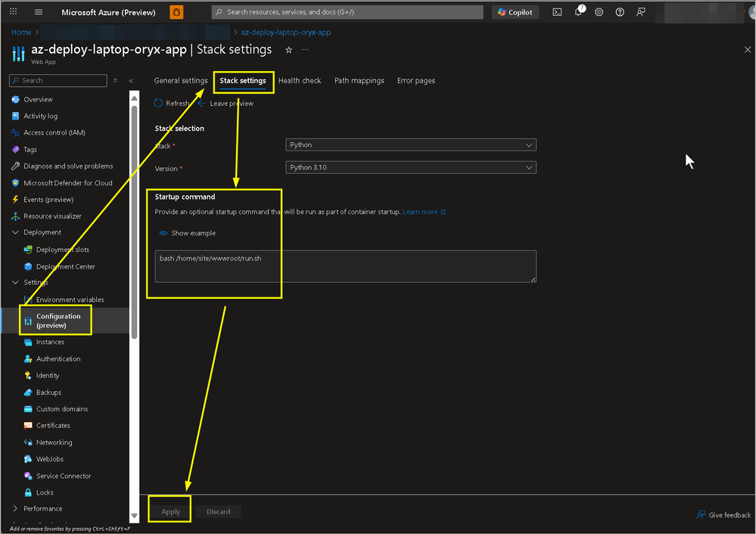Image resolution: width=756 pixels, height=534 pixels.
Task: Open the more options ellipsis by the title
Action: [305, 50]
